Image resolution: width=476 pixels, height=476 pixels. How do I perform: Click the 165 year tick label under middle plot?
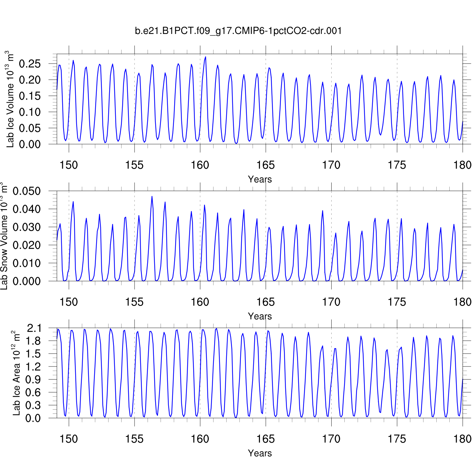265,302
